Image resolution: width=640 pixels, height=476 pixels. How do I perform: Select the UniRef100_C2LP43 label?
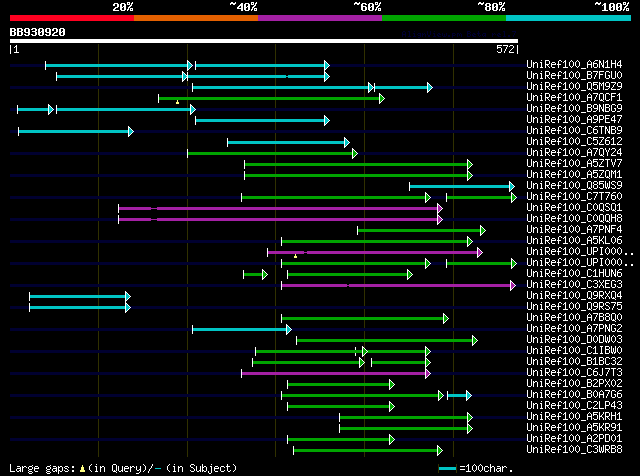click(574, 406)
